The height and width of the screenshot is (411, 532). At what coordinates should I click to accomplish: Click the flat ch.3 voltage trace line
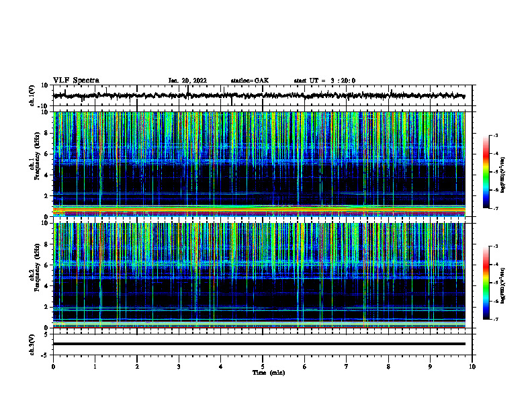point(259,344)
